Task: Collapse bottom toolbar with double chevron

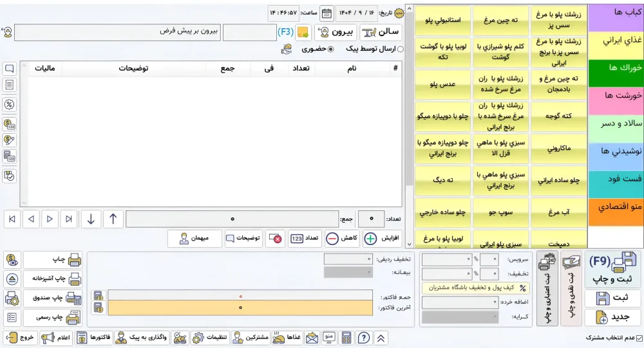Action: point(381,338)
